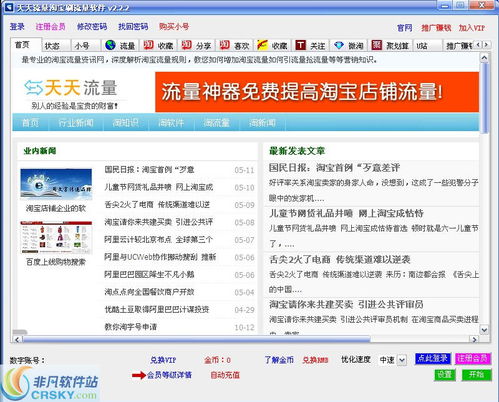Open news item 优酷土豆取得阿里巴巴计谋投资
Image resolution: width=499 pixels, height=402 pixels.
point(157,309)
